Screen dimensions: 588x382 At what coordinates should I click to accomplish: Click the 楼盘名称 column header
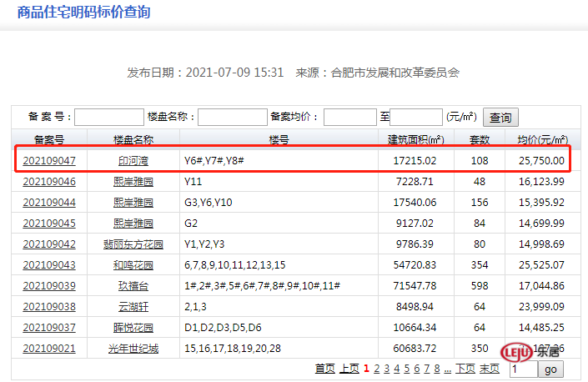pos(133,140)
